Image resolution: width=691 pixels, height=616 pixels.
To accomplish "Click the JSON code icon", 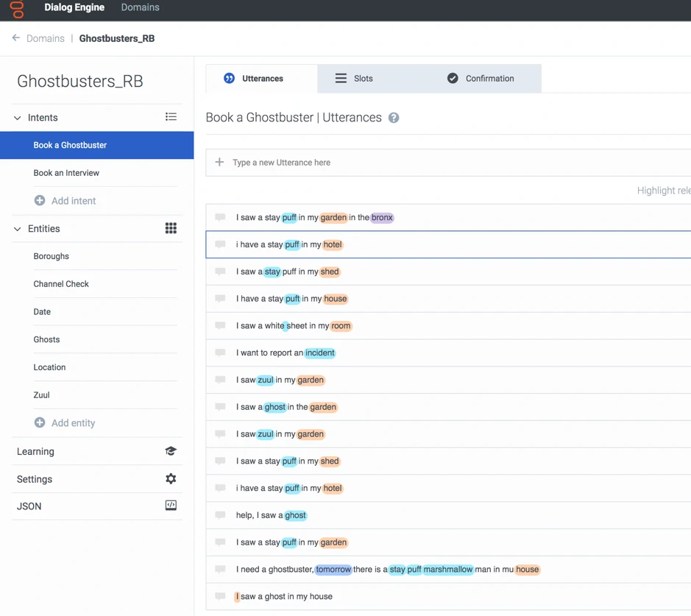I will (171, 506).
